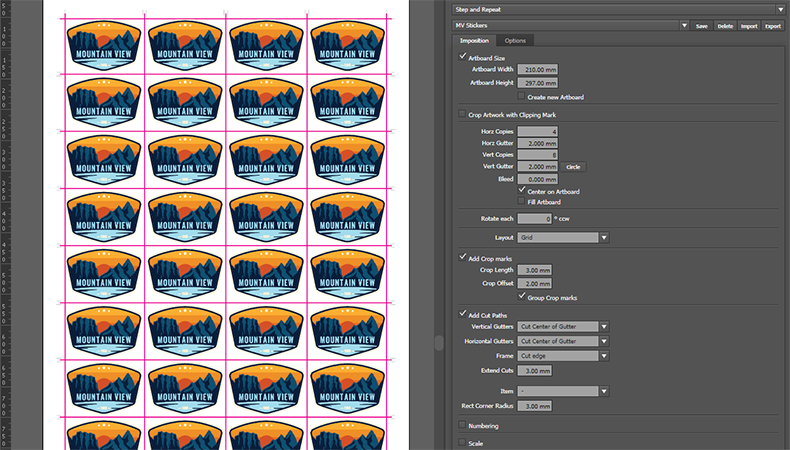
Task: Click the Rotate each degrees field
Action: (x=535, y=219)
